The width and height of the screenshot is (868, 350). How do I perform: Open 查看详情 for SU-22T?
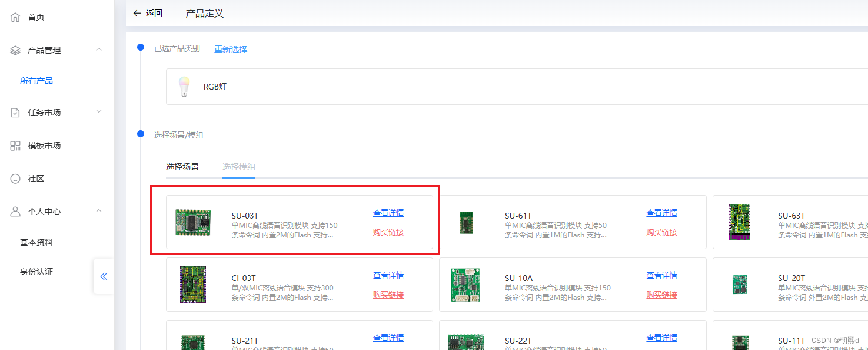pyautogui.click(x=661, y=338)
